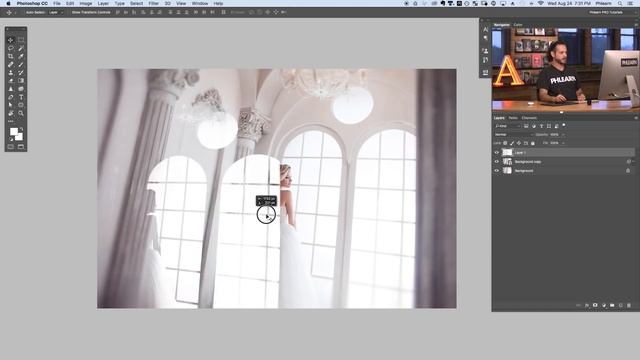The height and width of the screenshot is (360, 640).
Task: Select the Eraser tool
Action: pos(11,81)
